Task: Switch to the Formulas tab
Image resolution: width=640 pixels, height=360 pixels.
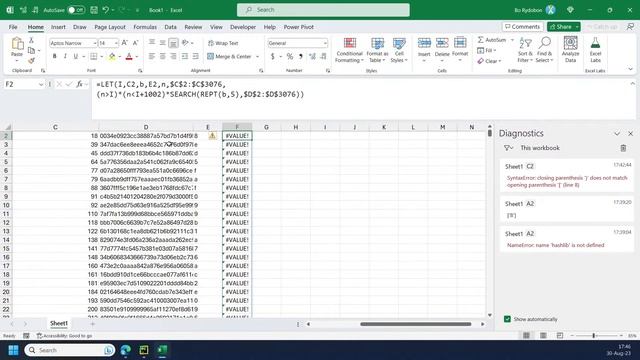Action: [145, 27]
